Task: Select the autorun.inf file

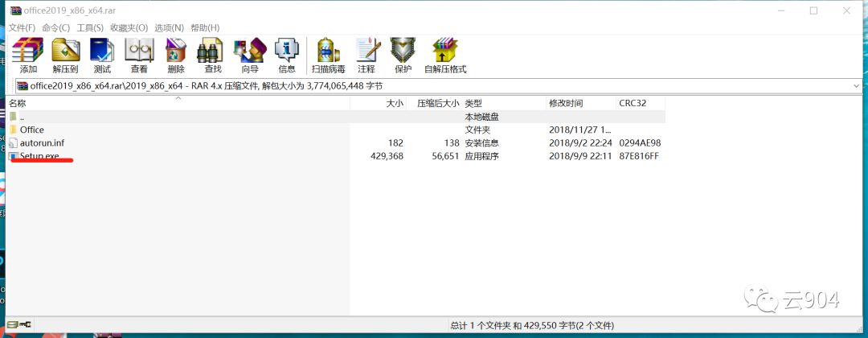Action: click(x=42, y=142)
